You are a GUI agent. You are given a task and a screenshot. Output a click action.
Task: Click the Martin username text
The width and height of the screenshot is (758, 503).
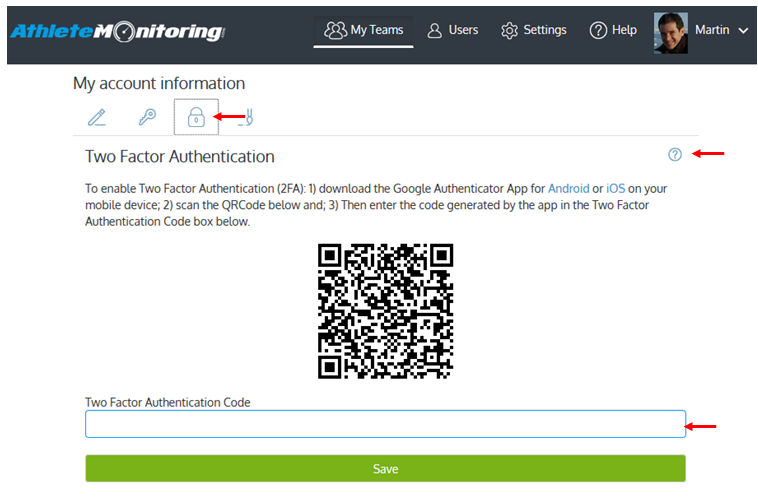(712, 30)
